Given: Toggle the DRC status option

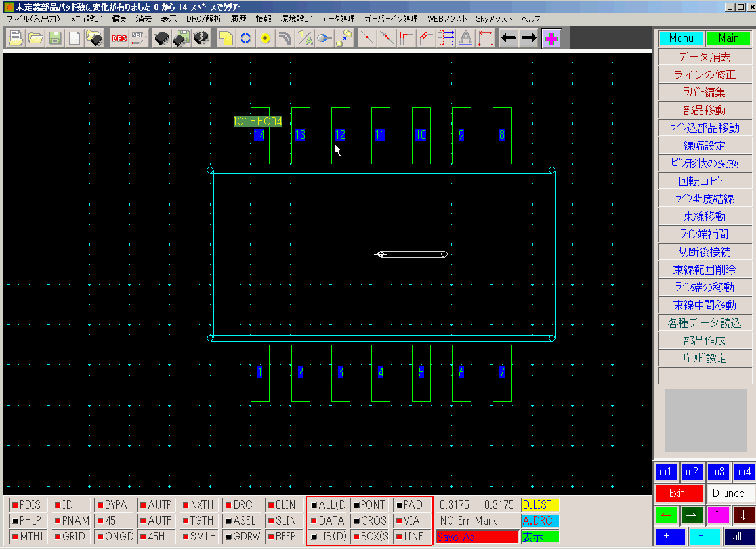Looking at the screenshot, I should (x=241, y=505).
